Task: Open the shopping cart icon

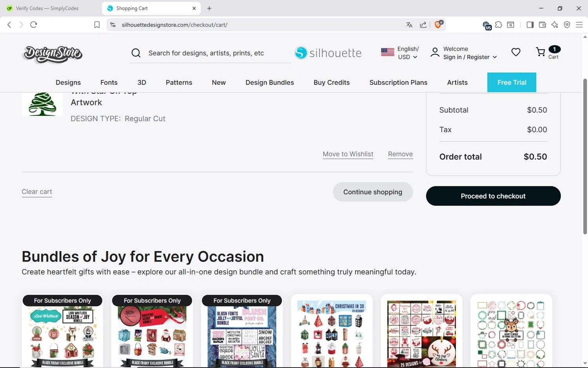Action: 541,52
